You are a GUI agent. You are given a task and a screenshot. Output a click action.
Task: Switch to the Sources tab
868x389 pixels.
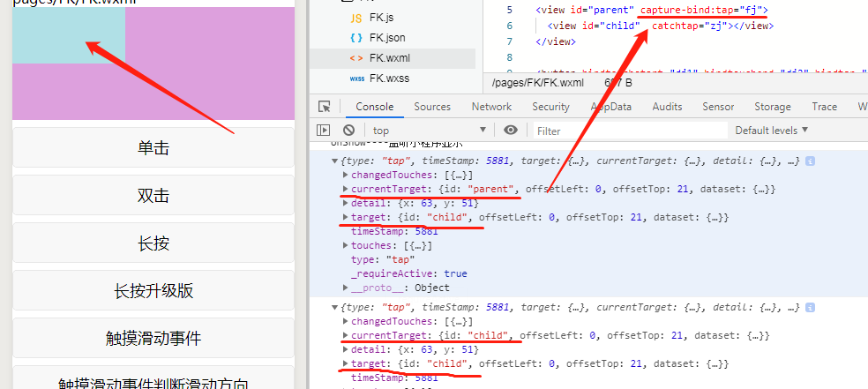(432, 106)
